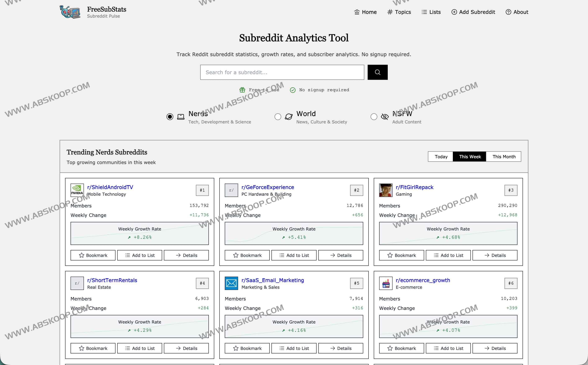This screenshot has width=588, height=365.
Task: Switch to the This Month tab
Action: pyautogui.click(x=504, y=157)
